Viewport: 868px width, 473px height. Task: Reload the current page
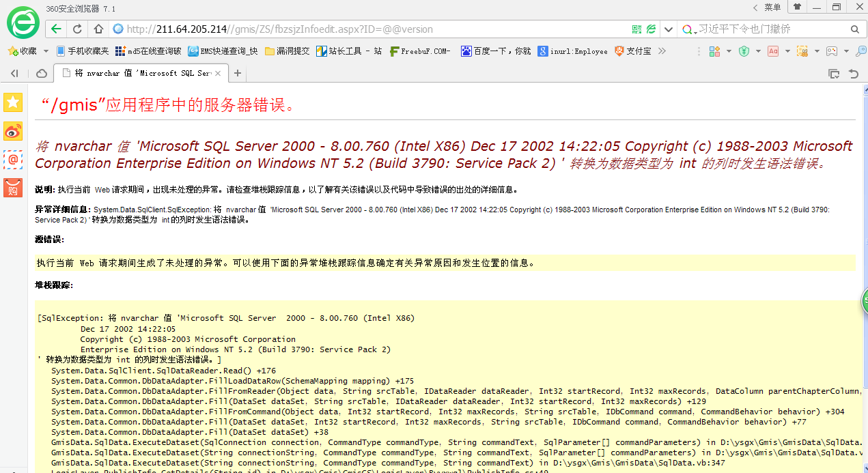coord(77,29)
